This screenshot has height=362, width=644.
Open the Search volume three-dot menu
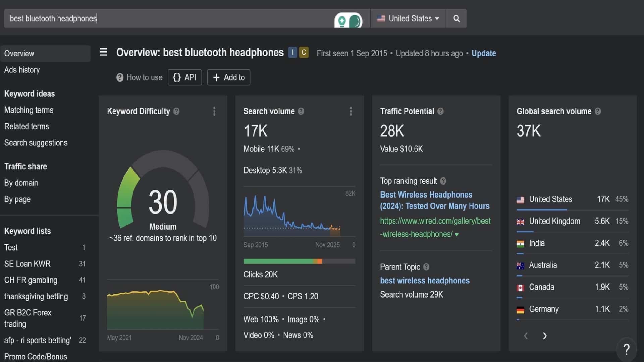coord(351,111)
